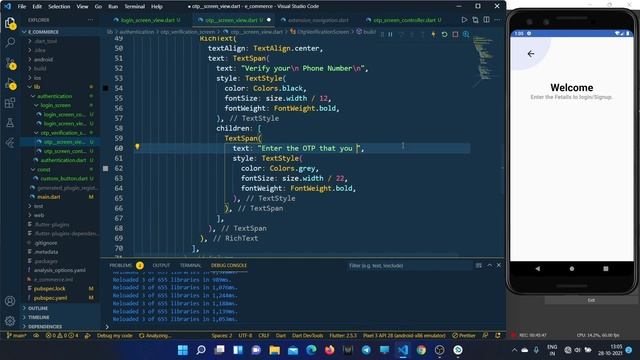Switch to the TERMINAL panel tab

click(x=190, y=265)
